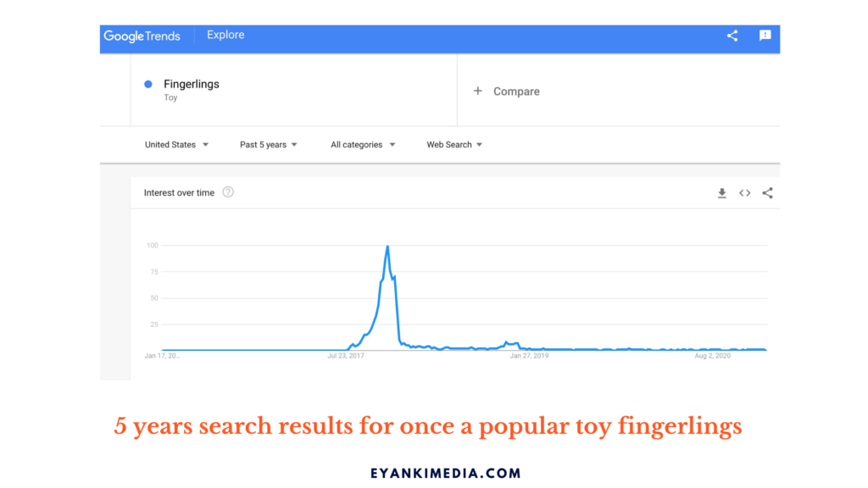
Task: Click the chart peak at 100
Action: (387, 247)
